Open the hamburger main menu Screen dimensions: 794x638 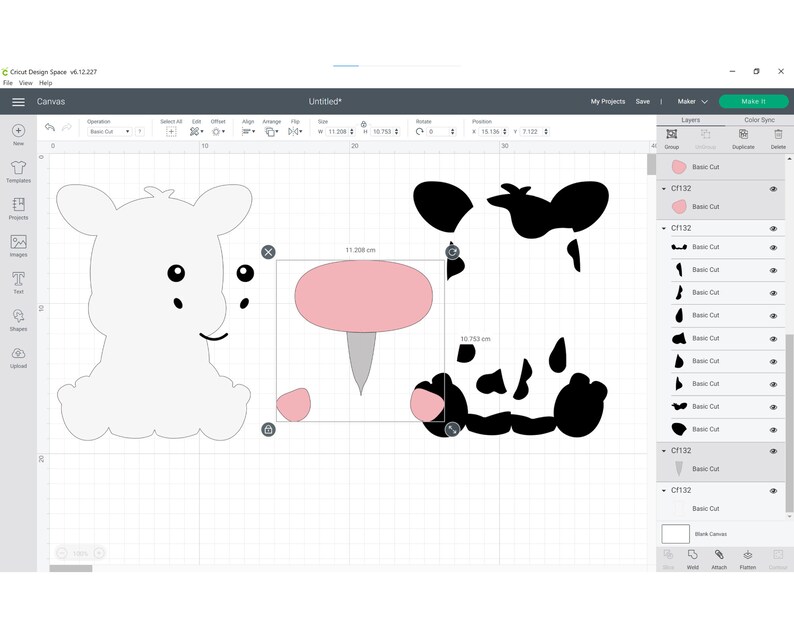[x=18, y=102]
